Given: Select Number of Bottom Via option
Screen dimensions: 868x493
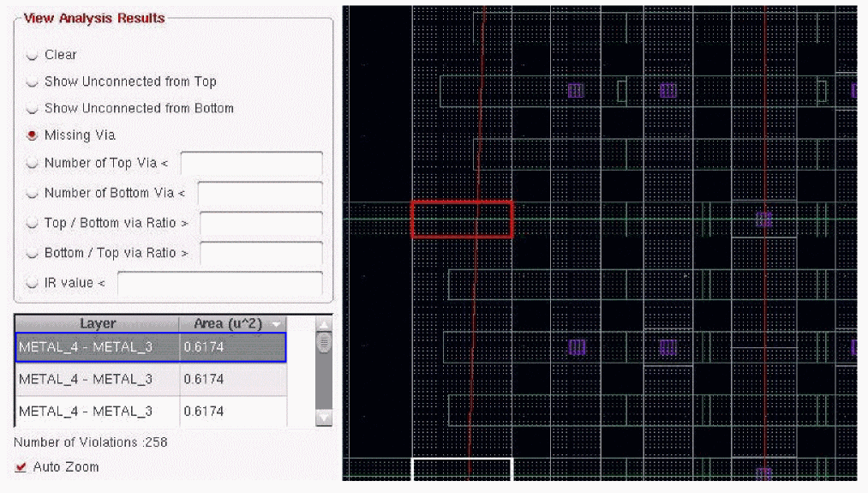Looking at the screenshot, I should 32,193.
